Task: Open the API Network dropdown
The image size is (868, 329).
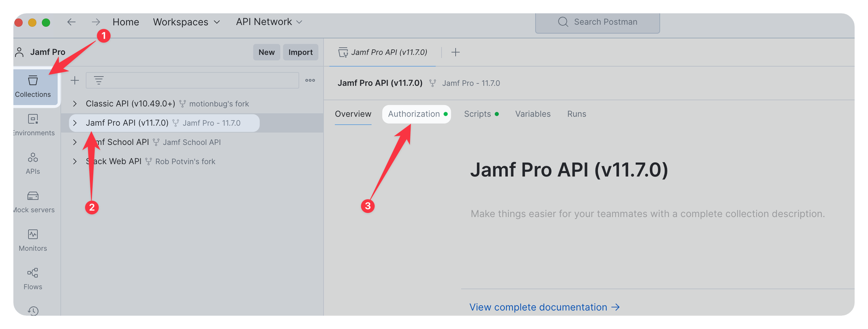Action: coord(269,22)
